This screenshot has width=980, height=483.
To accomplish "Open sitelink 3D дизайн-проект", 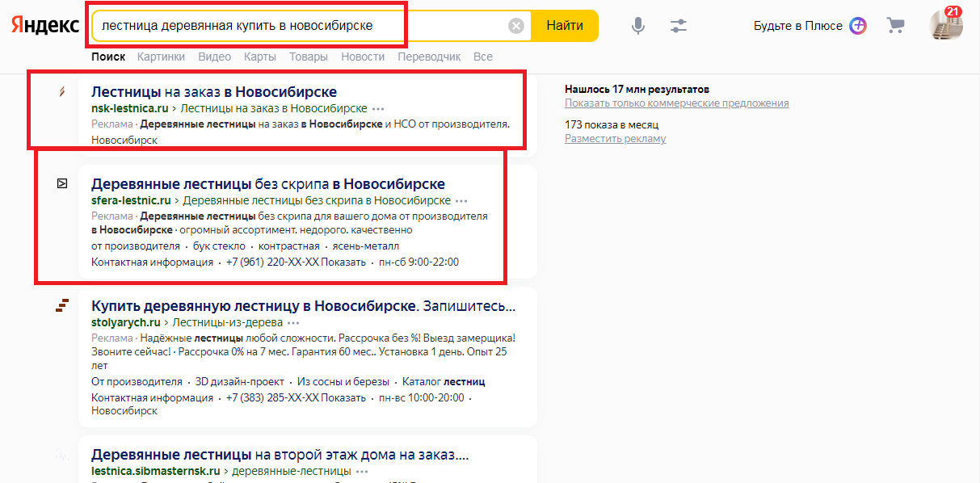I will [240, 381].
